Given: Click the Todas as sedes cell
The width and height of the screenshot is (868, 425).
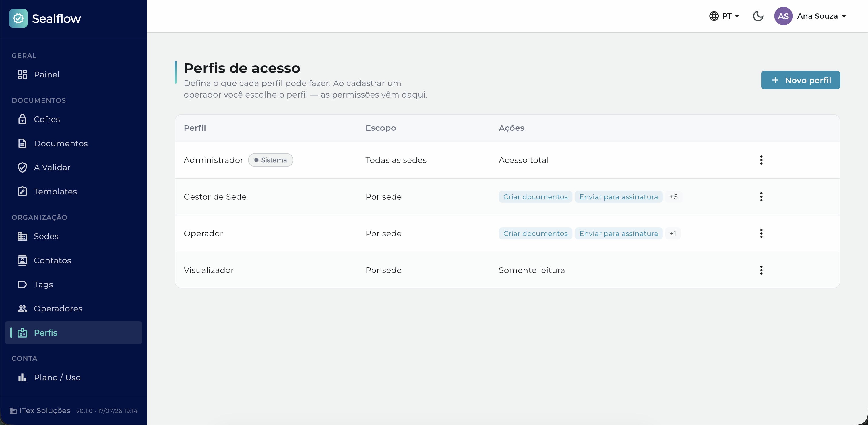Looking at the screenshot, I should (x=396, y=160).
